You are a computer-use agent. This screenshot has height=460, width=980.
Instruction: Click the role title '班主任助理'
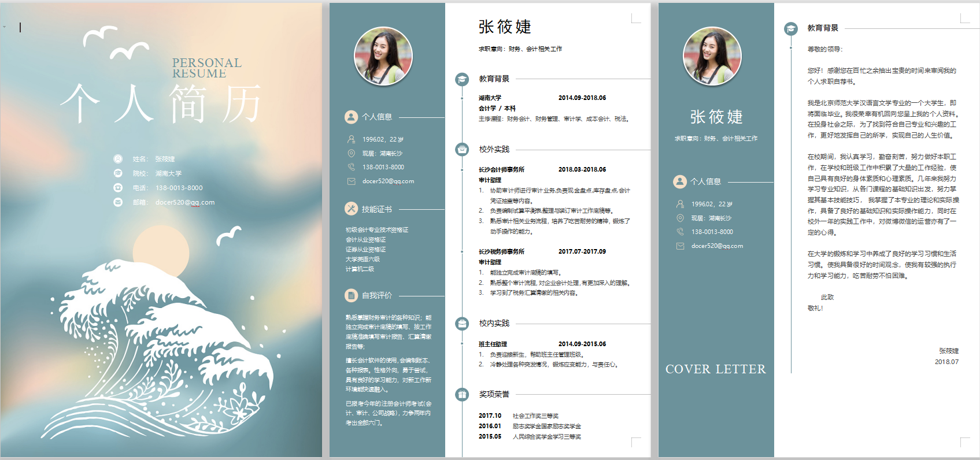click(493, 344)
